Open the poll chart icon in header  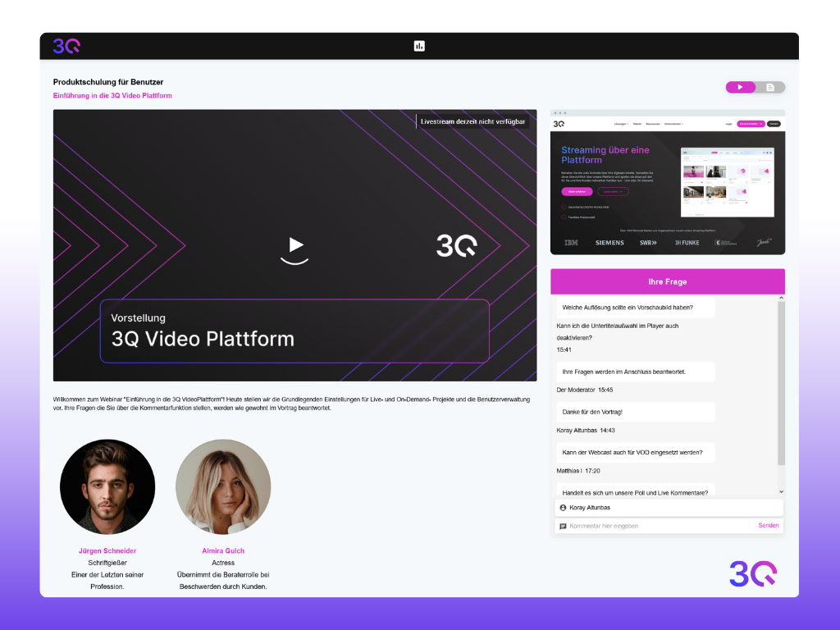pyautogui.click(x=419, y=46)
